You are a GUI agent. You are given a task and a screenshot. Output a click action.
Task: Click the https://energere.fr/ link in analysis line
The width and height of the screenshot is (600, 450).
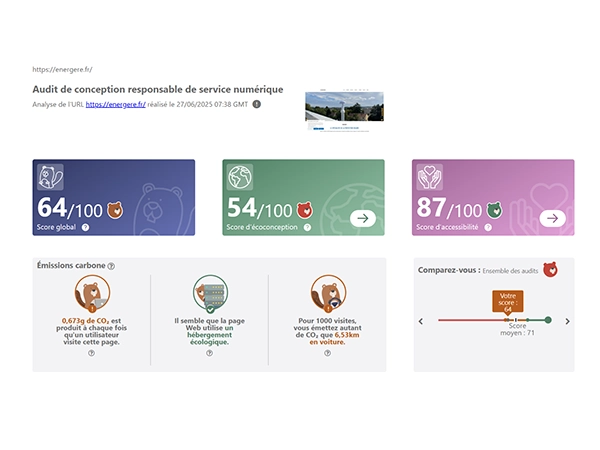116,104
